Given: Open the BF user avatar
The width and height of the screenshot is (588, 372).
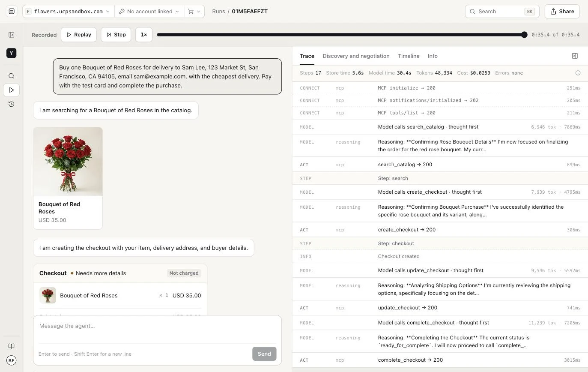Looking at the screenshot, I should tap(12, 360).
